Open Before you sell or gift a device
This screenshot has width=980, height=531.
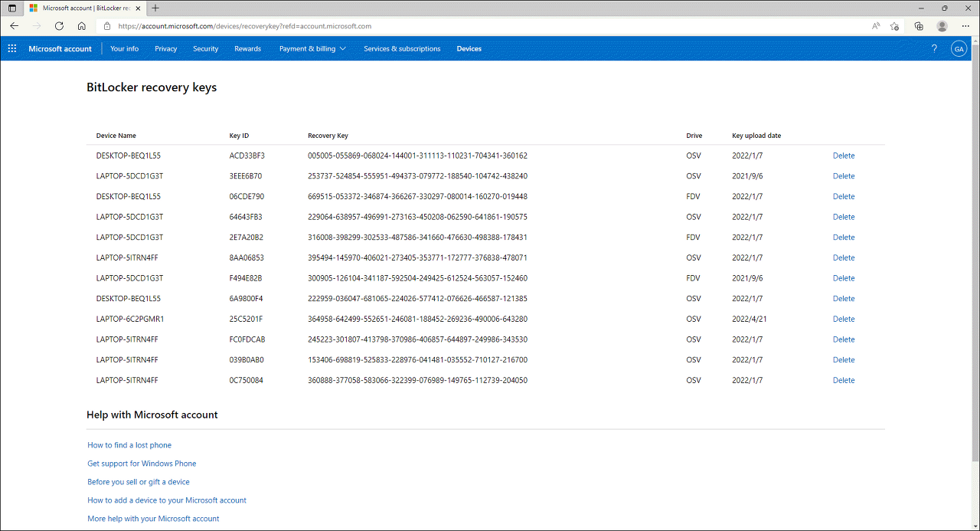point(139,482)
